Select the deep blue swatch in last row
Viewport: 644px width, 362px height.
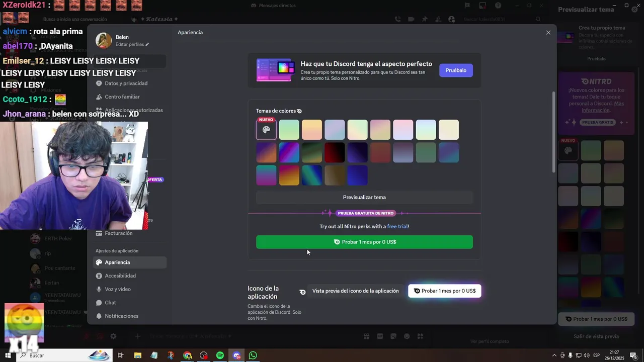tap(357, 175)
